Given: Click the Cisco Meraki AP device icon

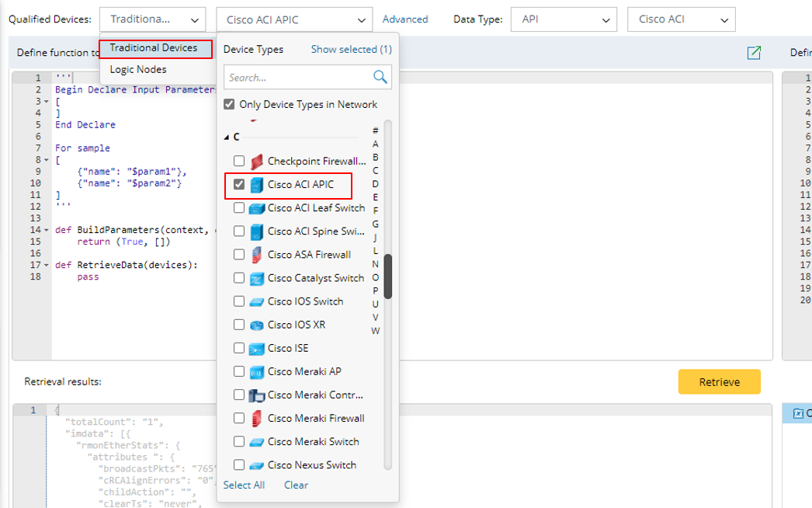Looking at the screenshot, I should pos(257,371).
